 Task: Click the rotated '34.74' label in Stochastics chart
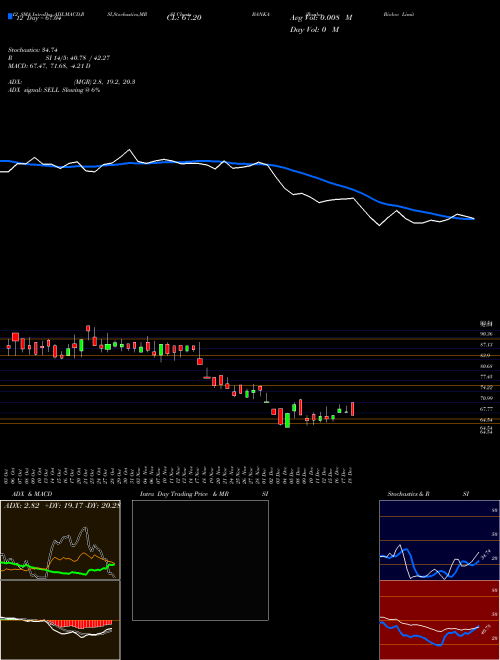coord(486,555)
